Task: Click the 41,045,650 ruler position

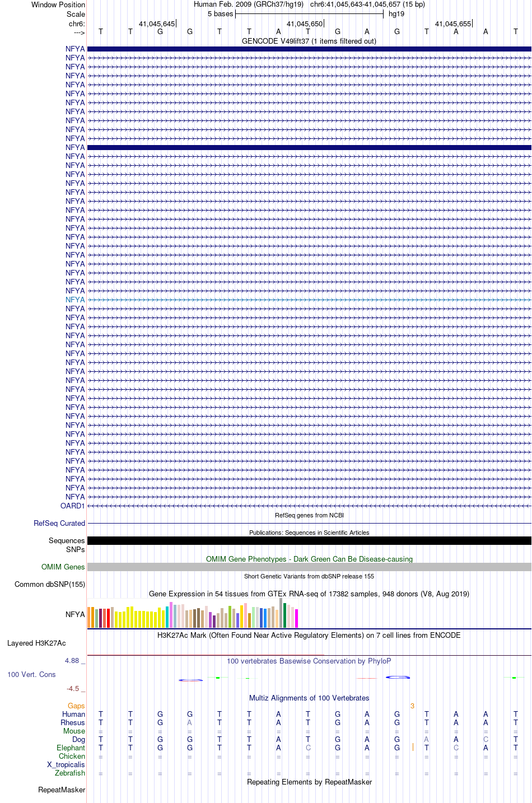Action: [305, 24]
